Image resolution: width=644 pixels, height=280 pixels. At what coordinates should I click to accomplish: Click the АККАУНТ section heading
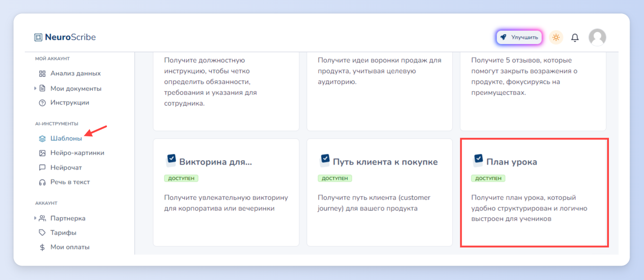pyautogui.click(x=46, y=203)
